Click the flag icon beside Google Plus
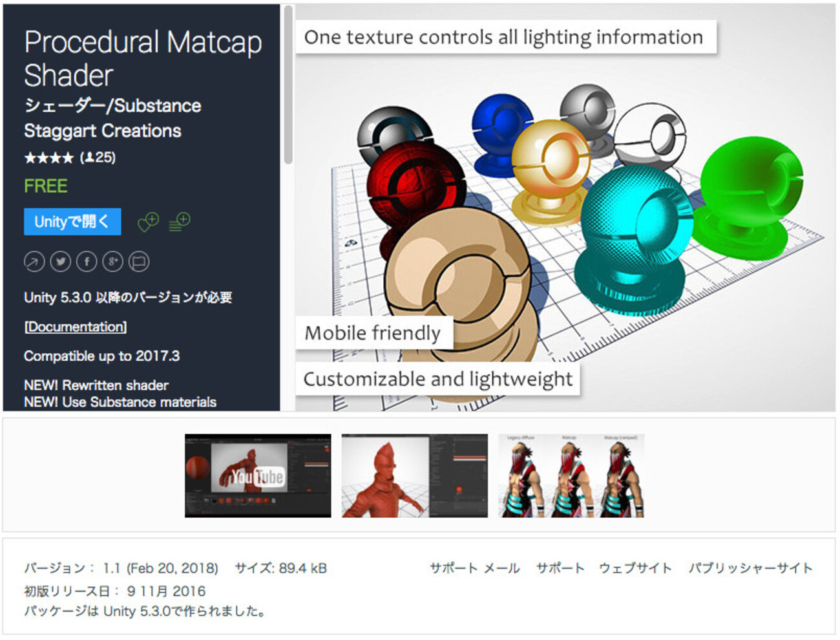The image size is (840, 640). pos(138,261)
